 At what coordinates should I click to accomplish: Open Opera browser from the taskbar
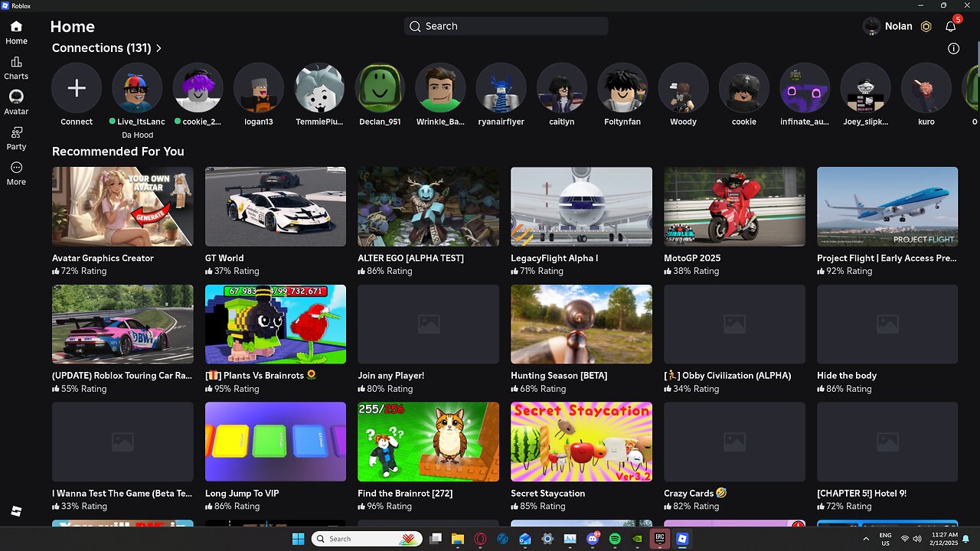tap(480, 539)
